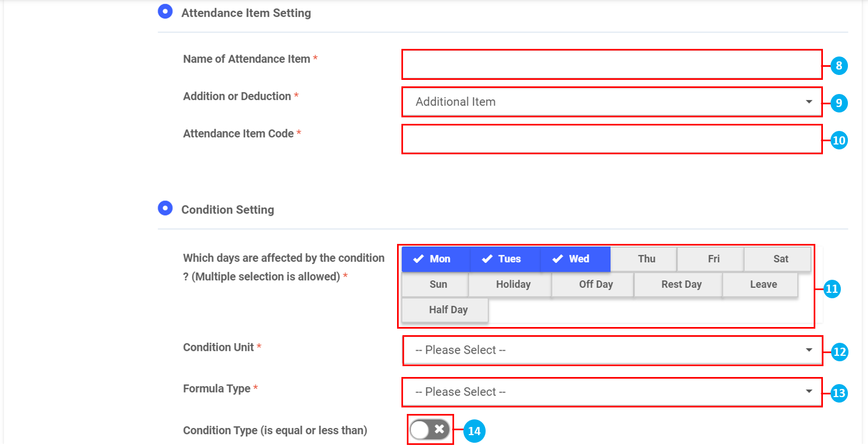
Task: Enable the Sun day option
Action: click(438, 285)
